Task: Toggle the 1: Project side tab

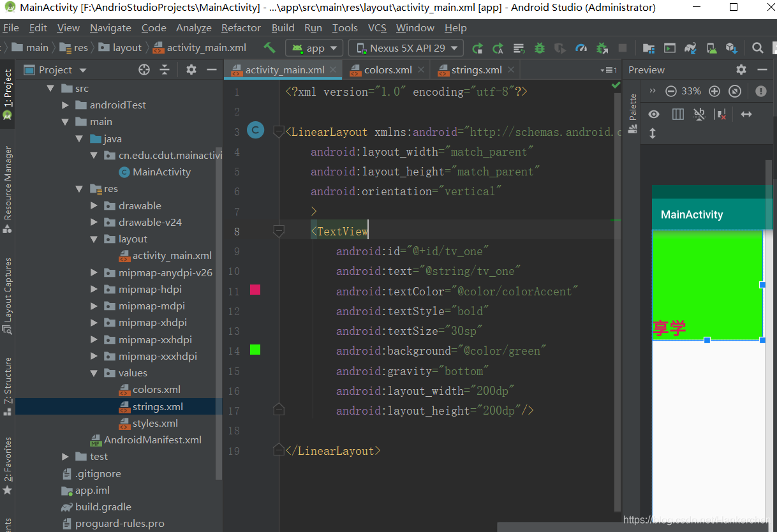Action: 8,94
